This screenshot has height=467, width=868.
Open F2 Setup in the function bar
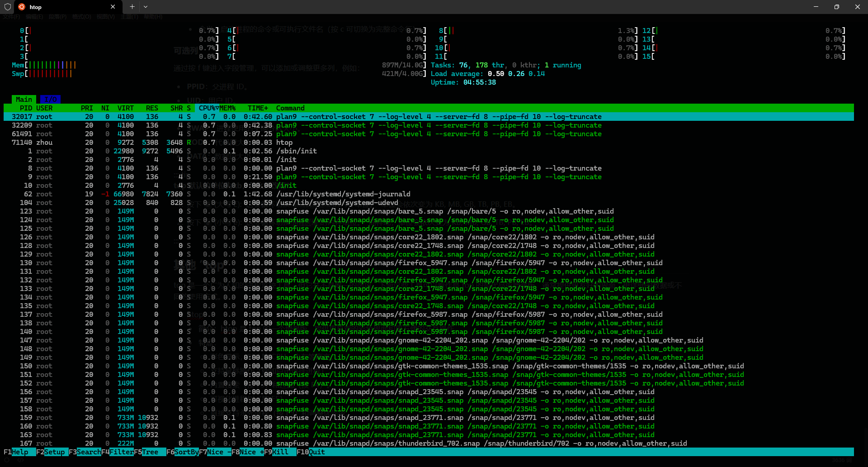(52, 452)
